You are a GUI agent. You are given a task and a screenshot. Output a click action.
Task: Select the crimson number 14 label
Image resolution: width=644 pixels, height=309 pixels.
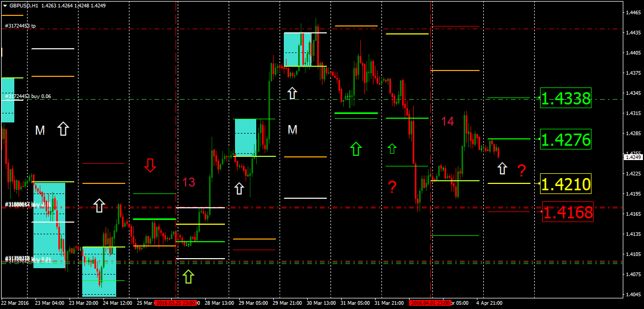448,121
